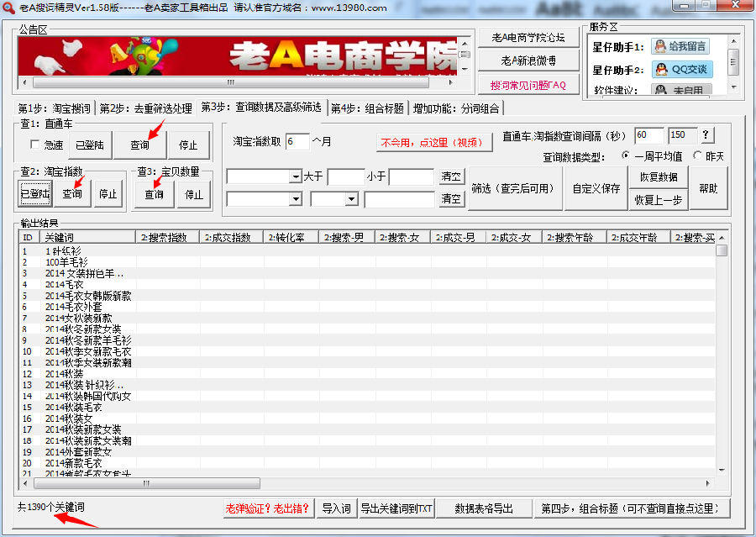Click query interval field showing 150
This screenshot has width=756, height=537.
[x=682, y=135]
